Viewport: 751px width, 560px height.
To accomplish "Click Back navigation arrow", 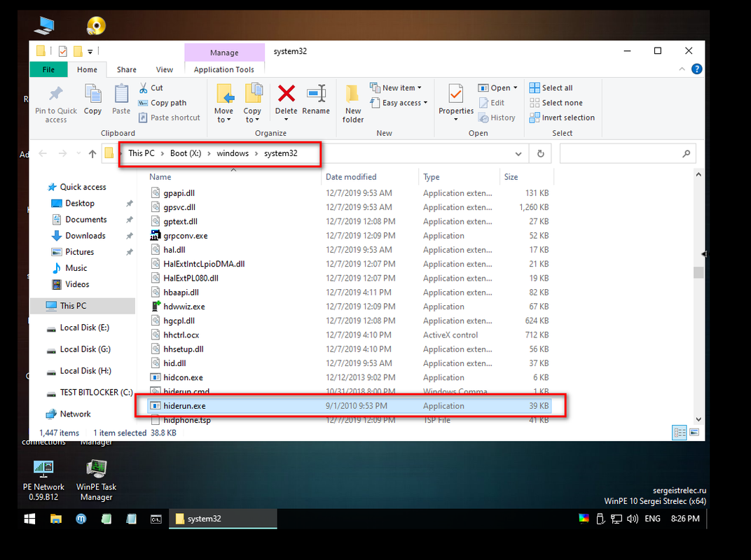I will tap(43, 153).
